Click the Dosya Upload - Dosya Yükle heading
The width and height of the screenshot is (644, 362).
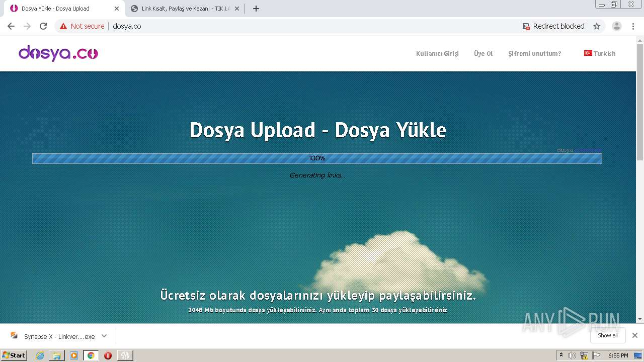317,130
